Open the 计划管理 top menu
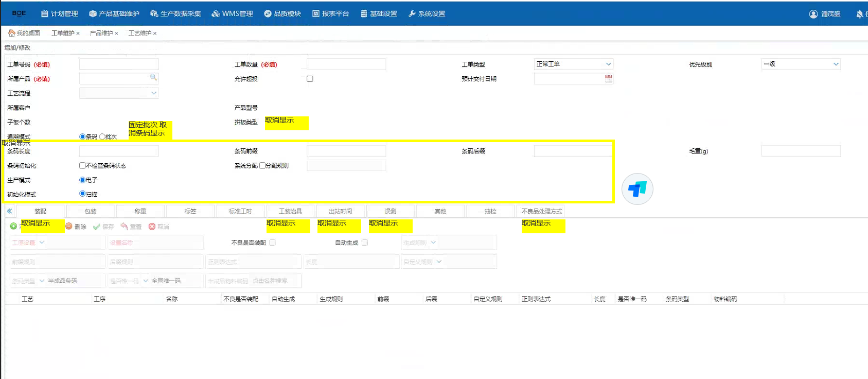The width and height of the screenshot is (868, 379). (x=59, y=14)
